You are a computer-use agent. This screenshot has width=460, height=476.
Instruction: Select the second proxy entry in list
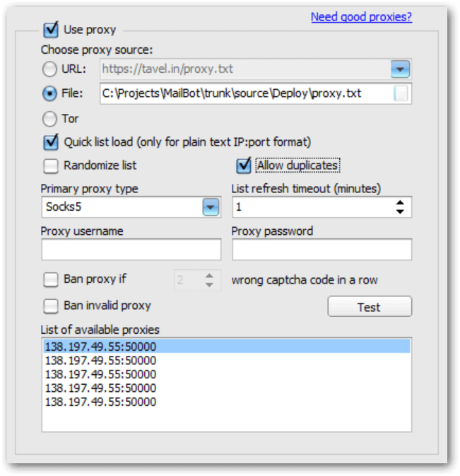click(x=227, y=361)
